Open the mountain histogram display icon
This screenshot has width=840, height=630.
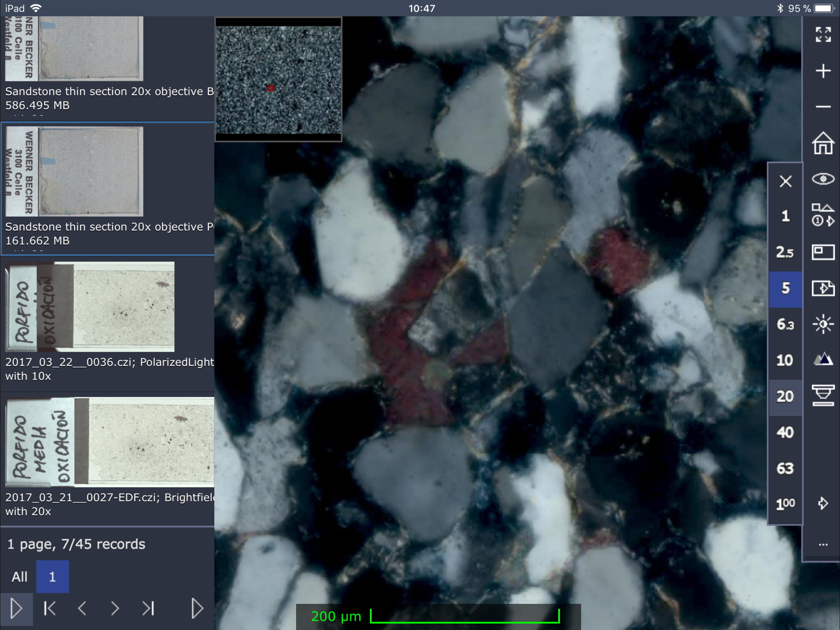[x=823, y=359]
